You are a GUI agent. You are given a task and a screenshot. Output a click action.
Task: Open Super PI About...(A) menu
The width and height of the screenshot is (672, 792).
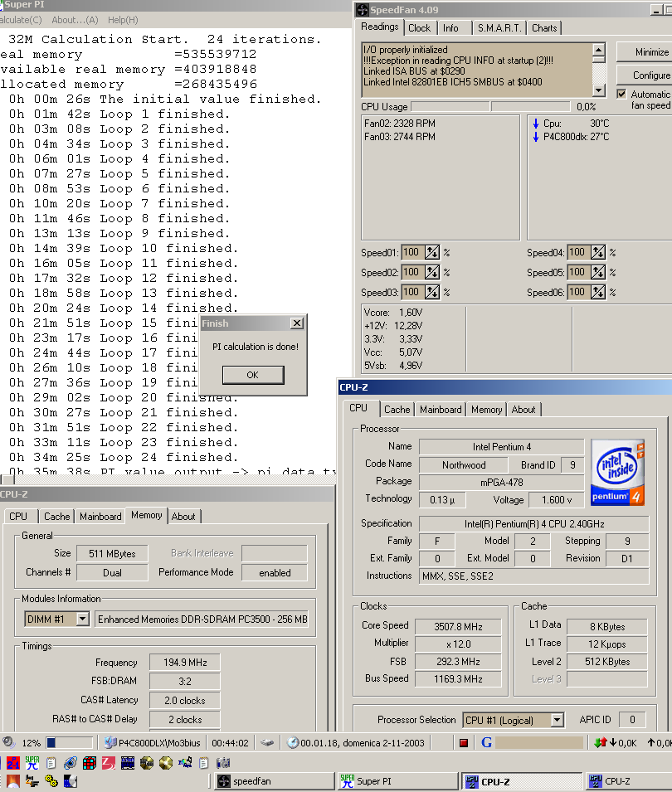point(75,20)
